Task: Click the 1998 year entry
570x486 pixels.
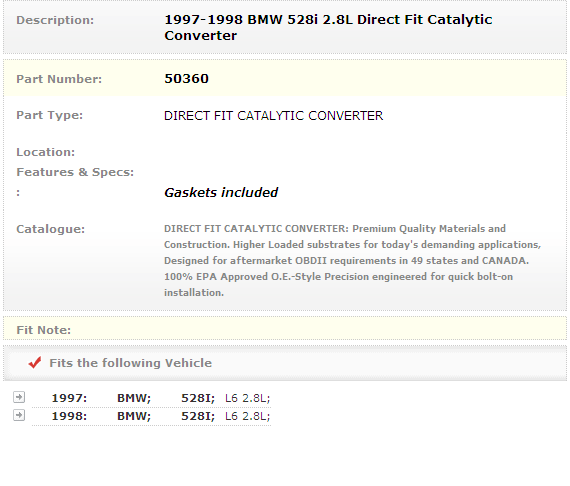Action: tap(69, 416)
